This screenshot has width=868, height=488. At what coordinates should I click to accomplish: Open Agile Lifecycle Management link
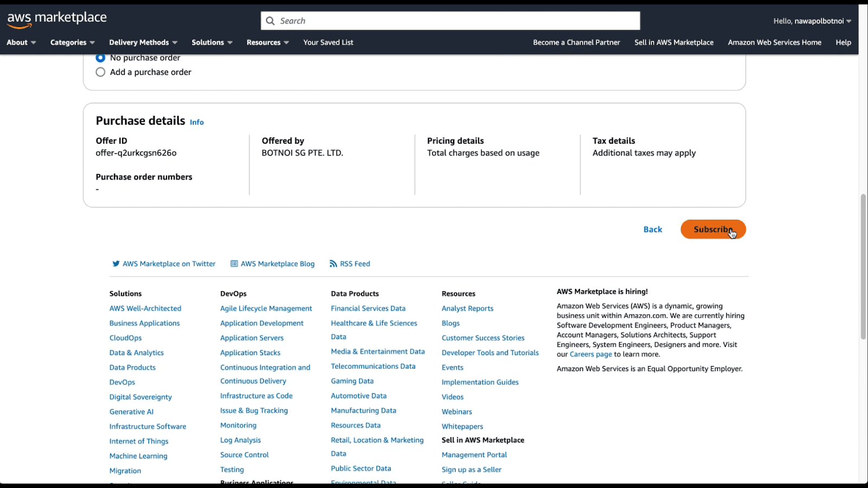point(266,308)
